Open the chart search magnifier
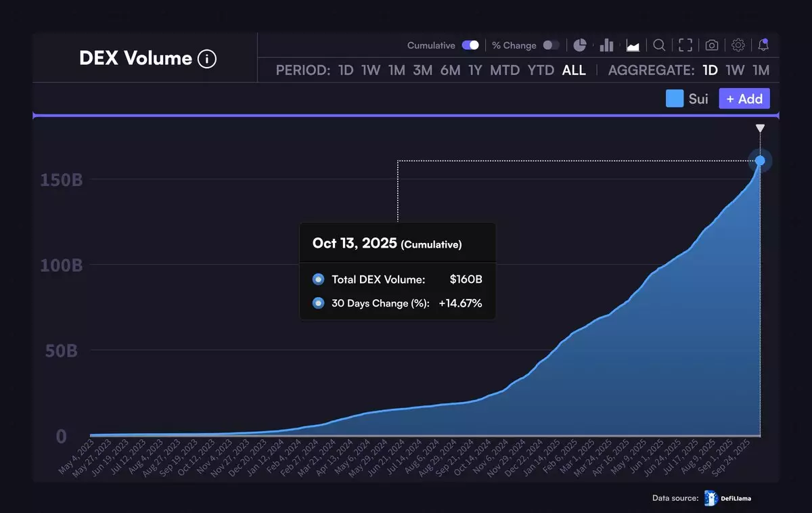 click(x=659, y=45)
